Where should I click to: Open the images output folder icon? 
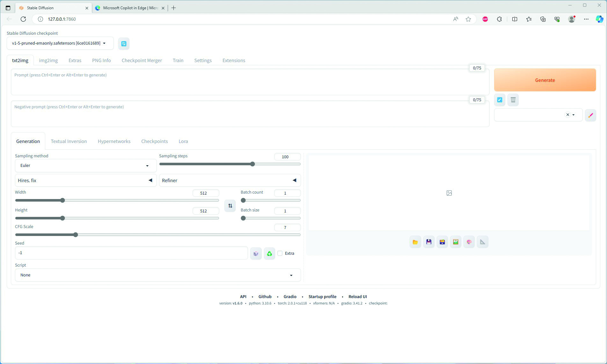pos(415,242)
